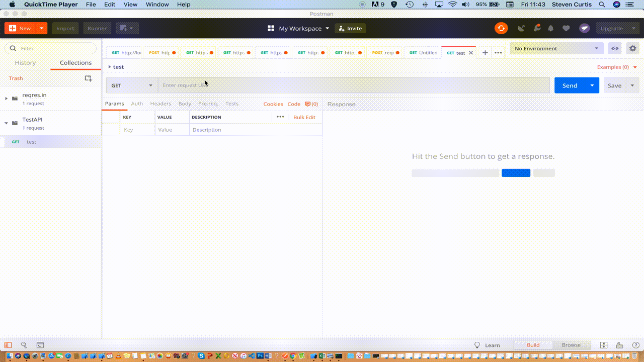Expand the Examples (0) dropdown
The height and width of the screenshot is (362, 644).
click(x=617, y=67)
